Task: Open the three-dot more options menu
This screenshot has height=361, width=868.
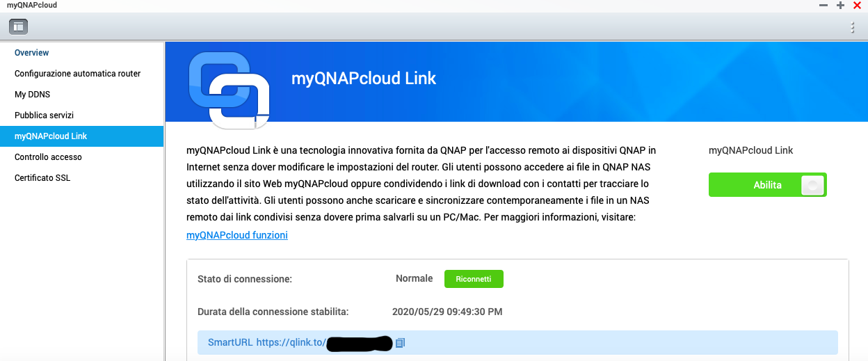Action: 853,28
